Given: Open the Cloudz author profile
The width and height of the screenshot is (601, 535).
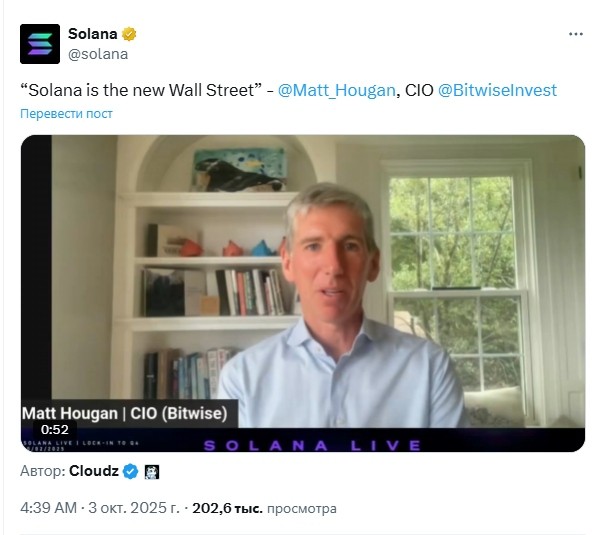Looking at the screenshot, I should [94, 471].
